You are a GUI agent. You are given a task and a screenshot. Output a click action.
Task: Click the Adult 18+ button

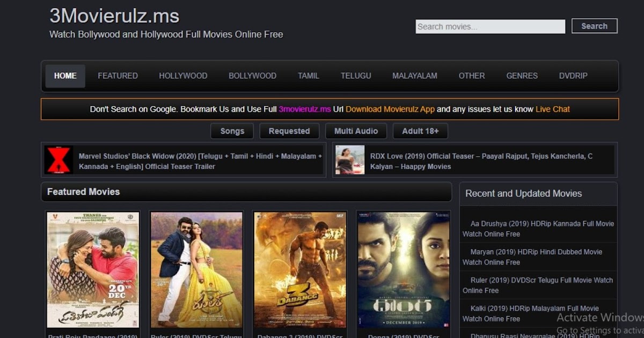point(420,131)
